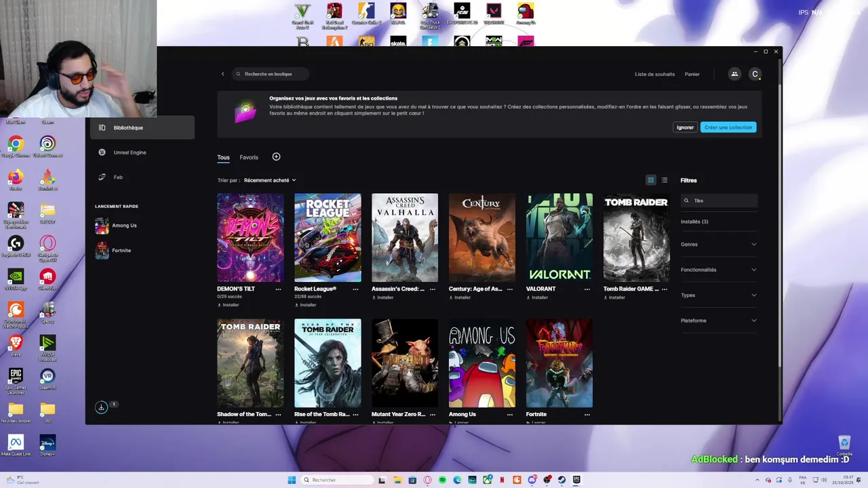Viewport: 868px width, 488px height.
Task: Open Google Chrome desktop shortcut
Action: [x=16, y=146]
